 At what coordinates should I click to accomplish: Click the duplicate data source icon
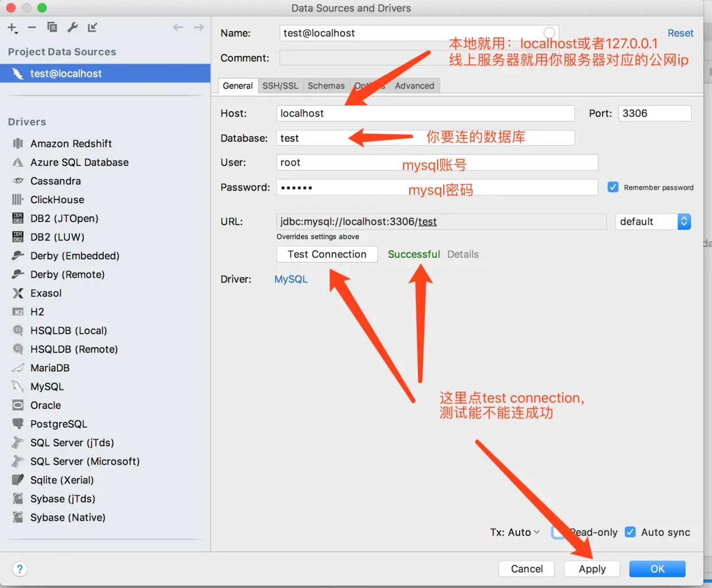(52, 27)
